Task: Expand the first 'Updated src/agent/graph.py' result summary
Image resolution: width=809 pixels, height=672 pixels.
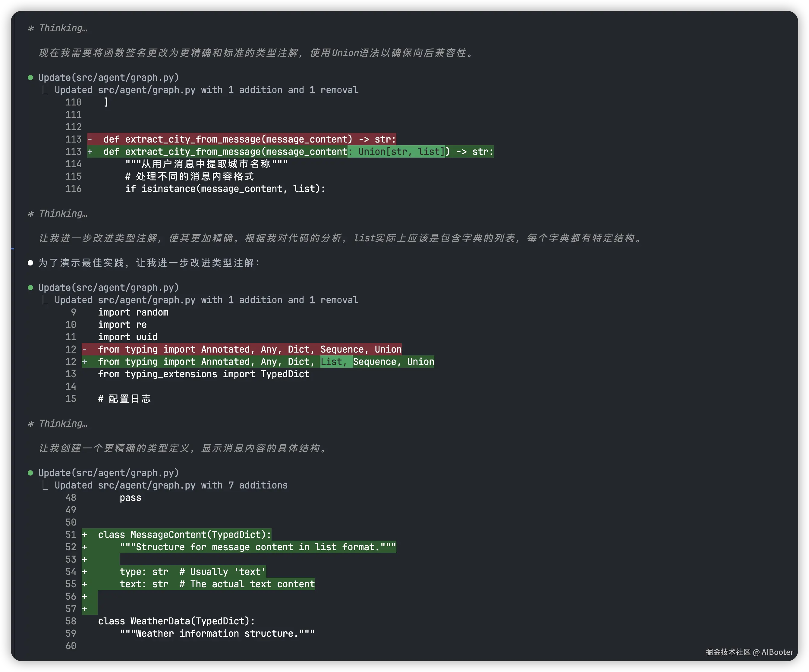Action: click(x=206, y=90)
